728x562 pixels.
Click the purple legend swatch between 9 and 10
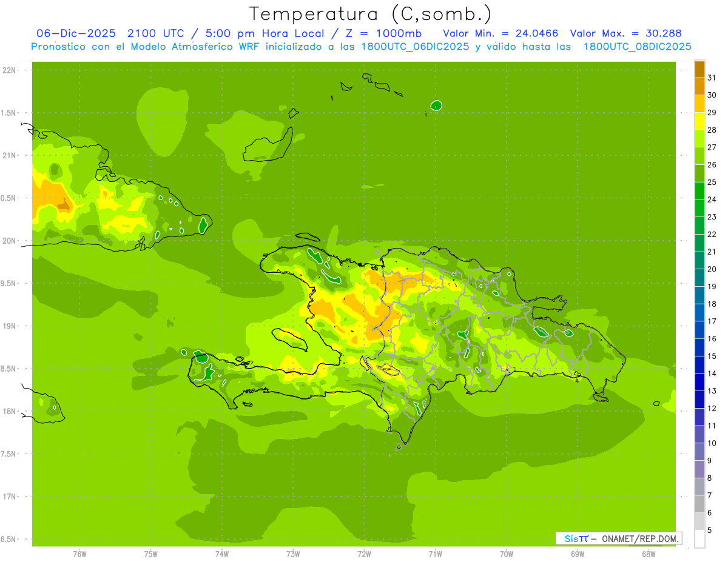point(699,452)
